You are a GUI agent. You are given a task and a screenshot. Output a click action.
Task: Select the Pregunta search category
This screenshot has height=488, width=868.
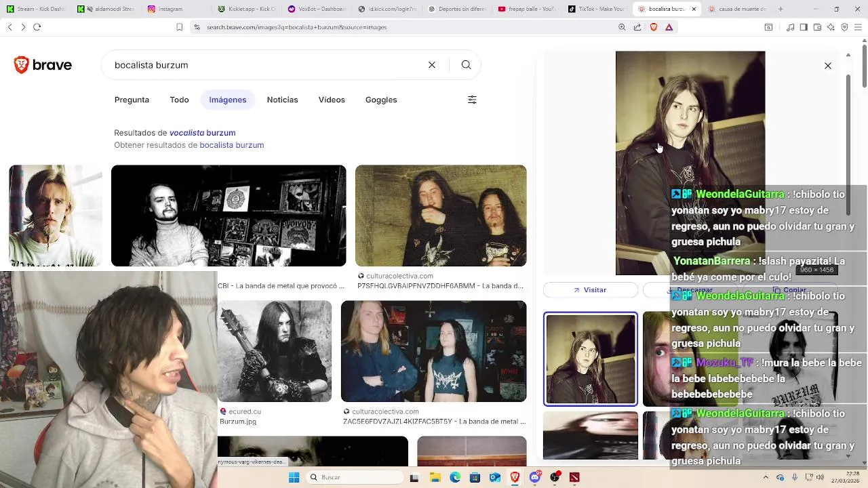pyautogui.click(x=132, y=100)
